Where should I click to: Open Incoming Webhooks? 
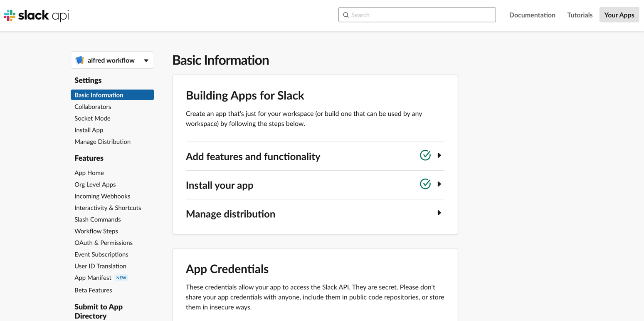pyautogui.click(x=102, y=196)
